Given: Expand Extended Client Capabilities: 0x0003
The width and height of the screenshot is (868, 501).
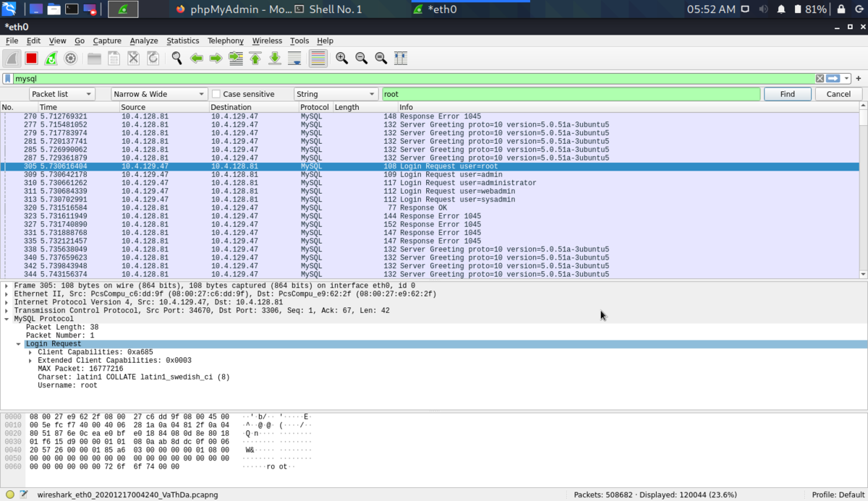Looking at the screenshot, I should [x=30, y=360].
